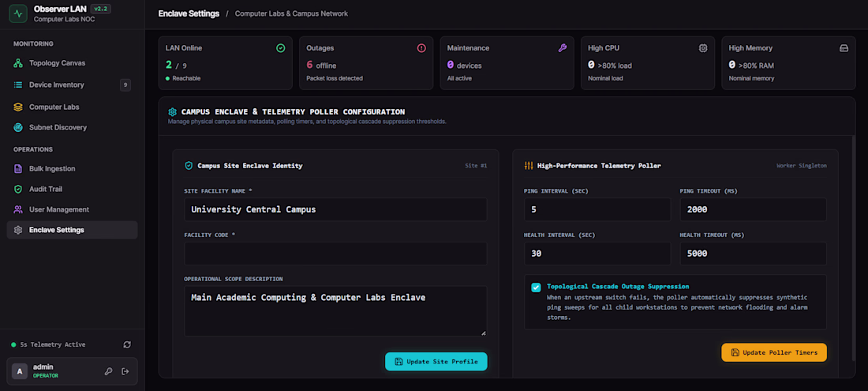Click the Outages red alert icon
The width and height of the screenshot is (868, 391).
click(x=421, y=48)
